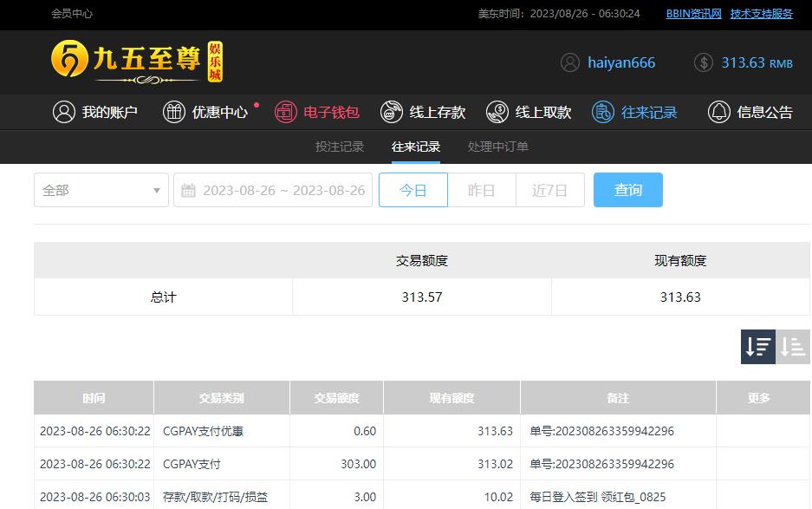Open 我的账户 menu label
This screenshot has height=509, width=812.
(109, 112)
